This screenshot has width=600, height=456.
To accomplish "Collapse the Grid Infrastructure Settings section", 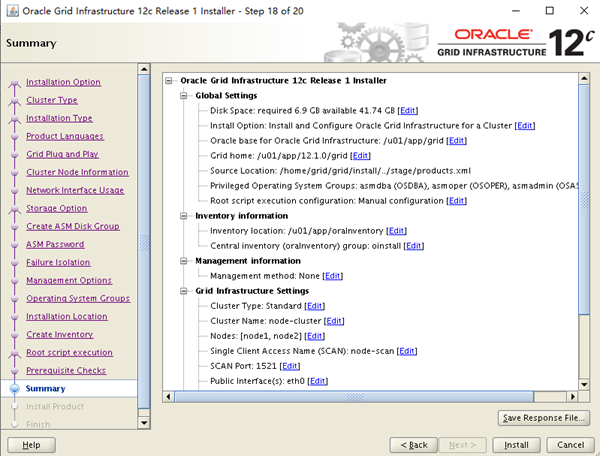I will pos(184,291).
